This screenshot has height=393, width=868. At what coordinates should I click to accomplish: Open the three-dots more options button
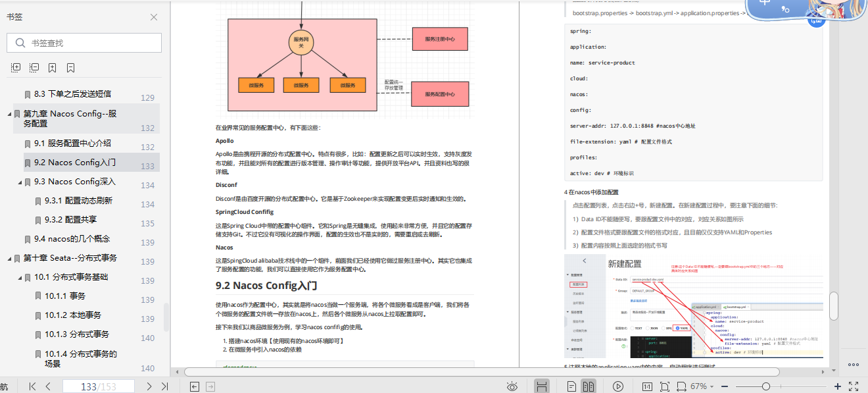[854, 364]
